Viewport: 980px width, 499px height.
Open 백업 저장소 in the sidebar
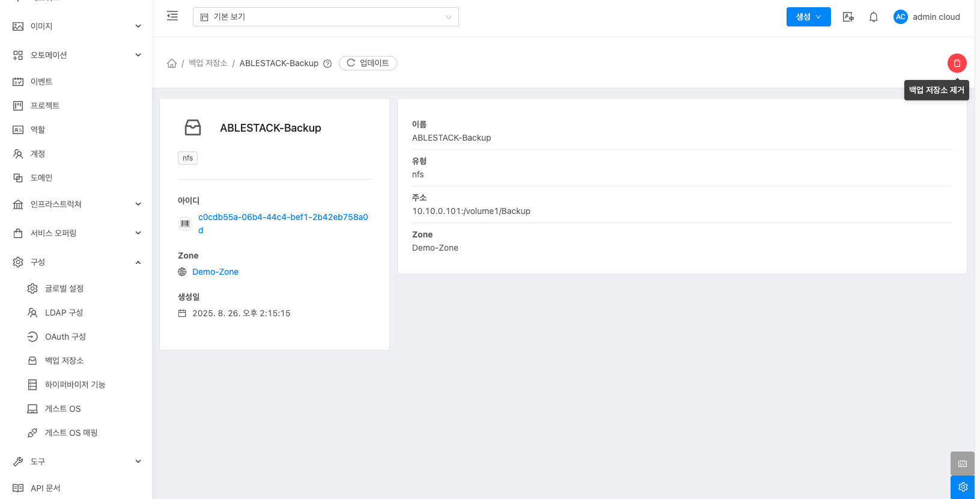pos(64,361)
